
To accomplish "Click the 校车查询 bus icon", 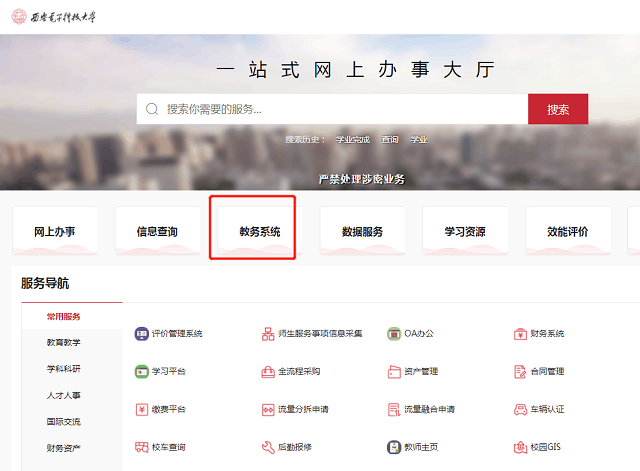I will [141, 447].
